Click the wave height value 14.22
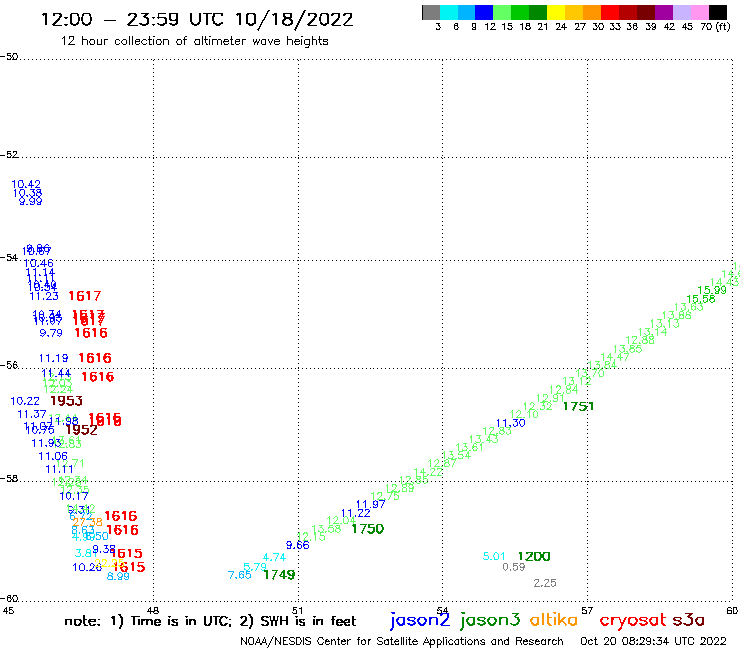The image size is (740, 650). [x=428, y=472]
